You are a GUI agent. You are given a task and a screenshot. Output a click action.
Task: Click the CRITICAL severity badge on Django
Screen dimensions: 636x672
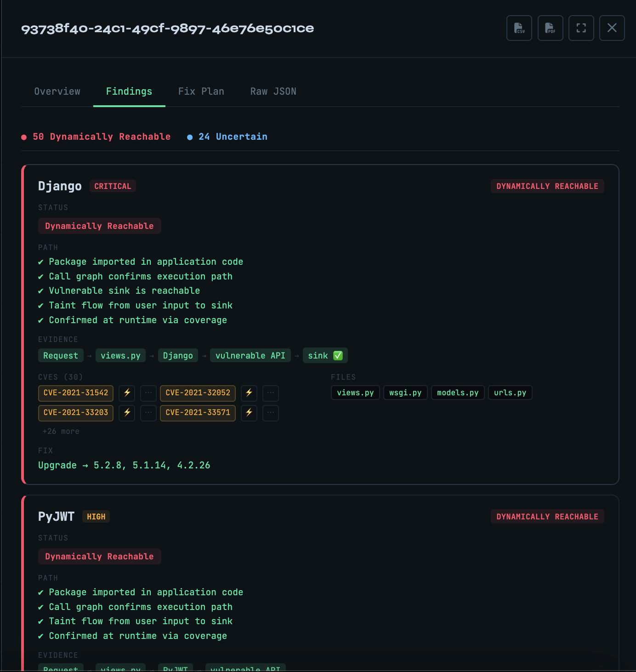coord(113,186)
